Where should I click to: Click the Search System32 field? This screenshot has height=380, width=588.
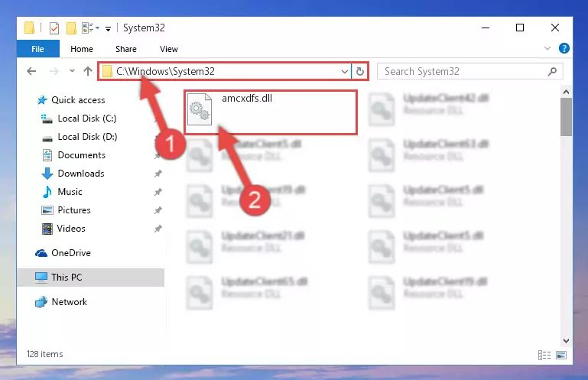[x=469, y=71]
